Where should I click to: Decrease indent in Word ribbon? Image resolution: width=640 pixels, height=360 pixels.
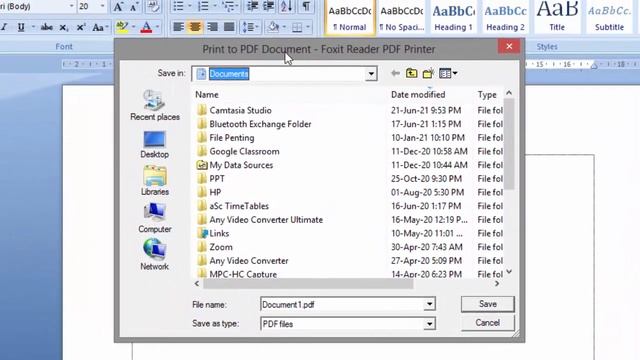pyautogui.click(x=253, y=6)
